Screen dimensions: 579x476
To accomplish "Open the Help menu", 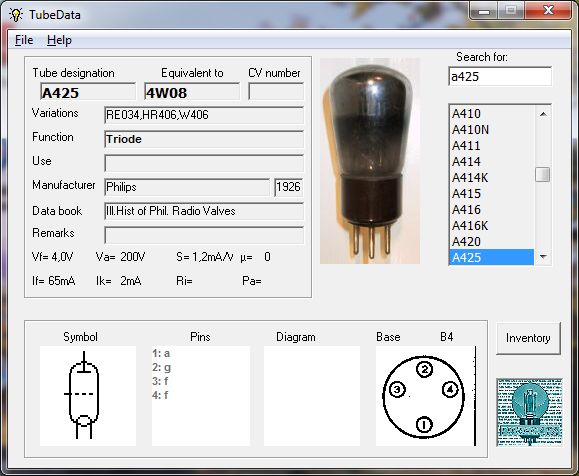I will click(x=59, y=40).
